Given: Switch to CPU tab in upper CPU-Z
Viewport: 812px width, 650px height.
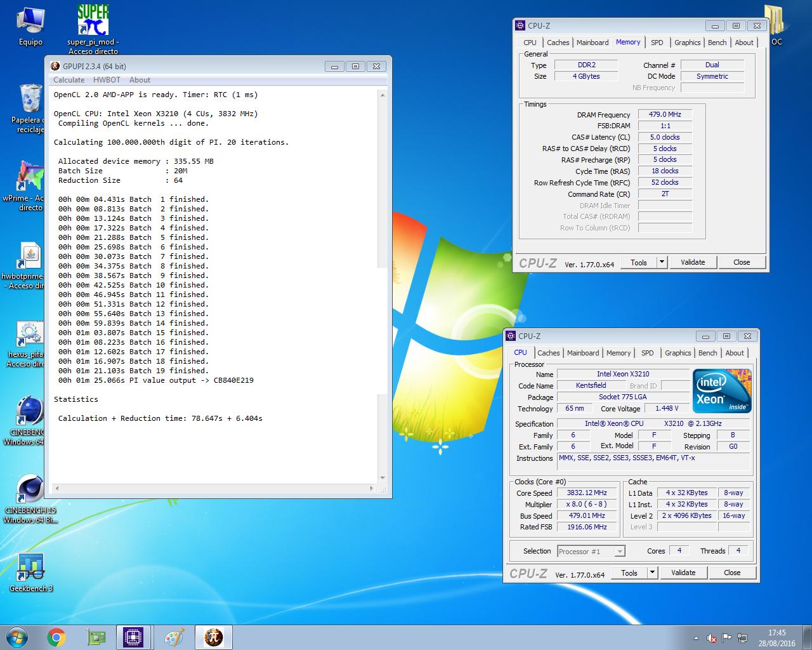Looking at the screenshot, I should click(530, 43).
